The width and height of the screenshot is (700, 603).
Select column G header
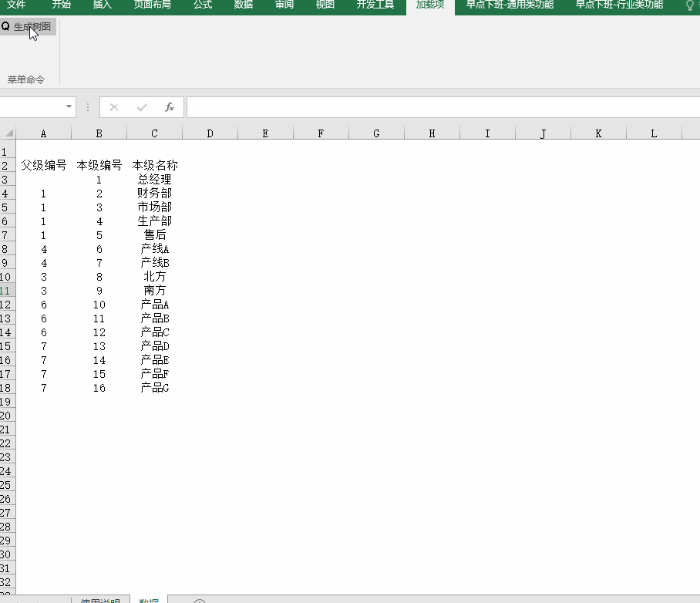(376, 133)
